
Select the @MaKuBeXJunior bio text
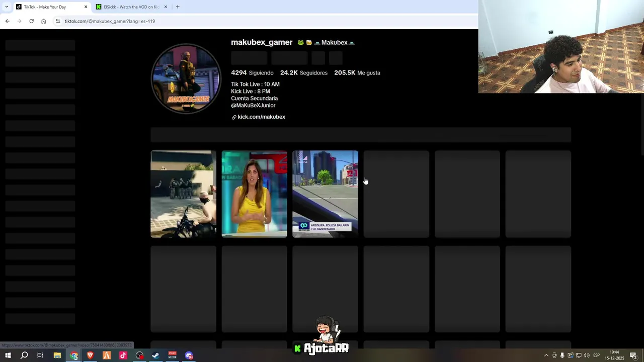pos(253,106)
